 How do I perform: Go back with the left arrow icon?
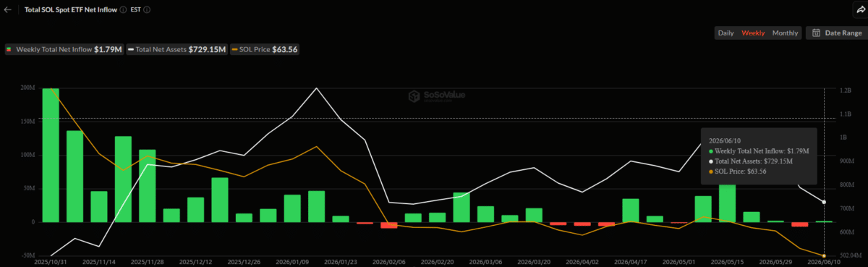(8, 10)
